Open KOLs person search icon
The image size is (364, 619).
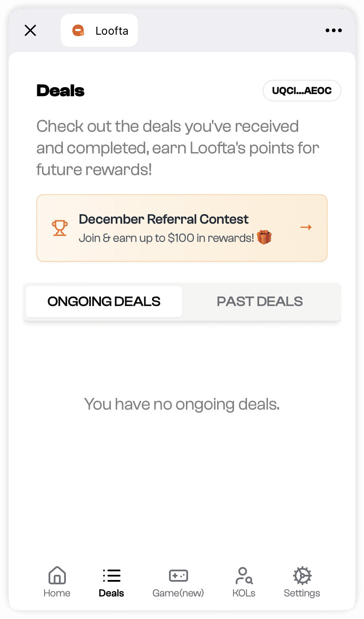tap(244, 576)
